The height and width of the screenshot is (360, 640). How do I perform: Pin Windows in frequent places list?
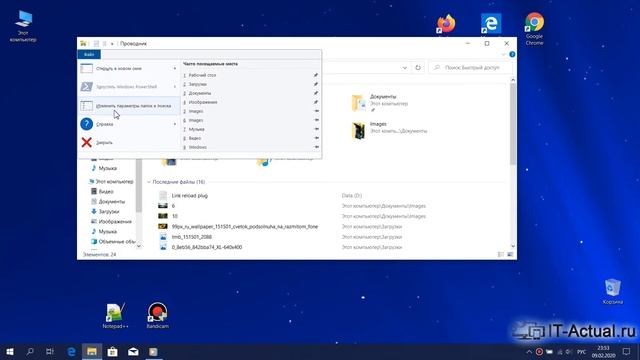(316, 147)
